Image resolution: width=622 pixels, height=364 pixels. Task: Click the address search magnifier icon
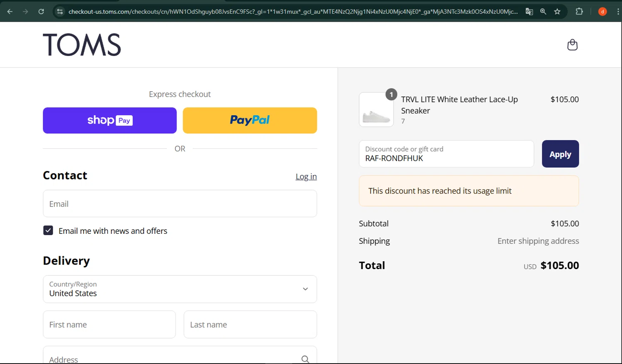tap(305, 359)
